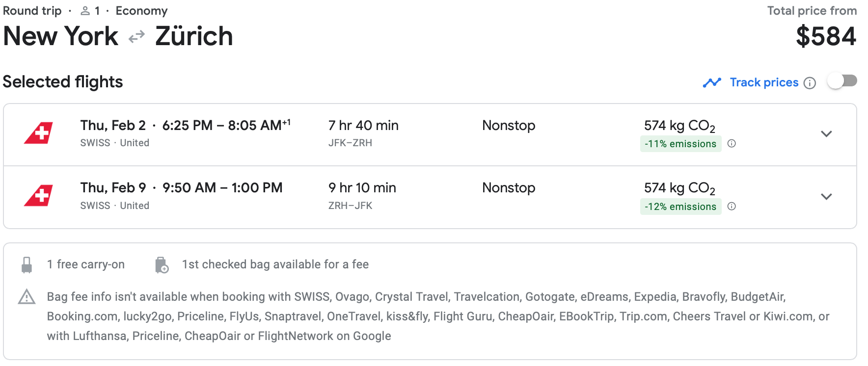Viewport: 868px width, 366px height.
Task: Click the carry-on bag icon
Action: pyautogui.click(x=27, y=265)
